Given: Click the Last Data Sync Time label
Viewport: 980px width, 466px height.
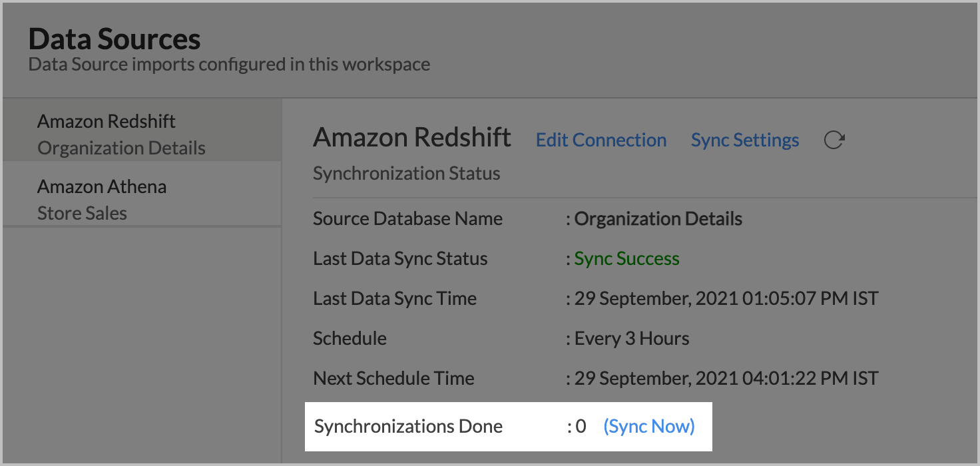Looking at the screenshot, I should [395, 298].
